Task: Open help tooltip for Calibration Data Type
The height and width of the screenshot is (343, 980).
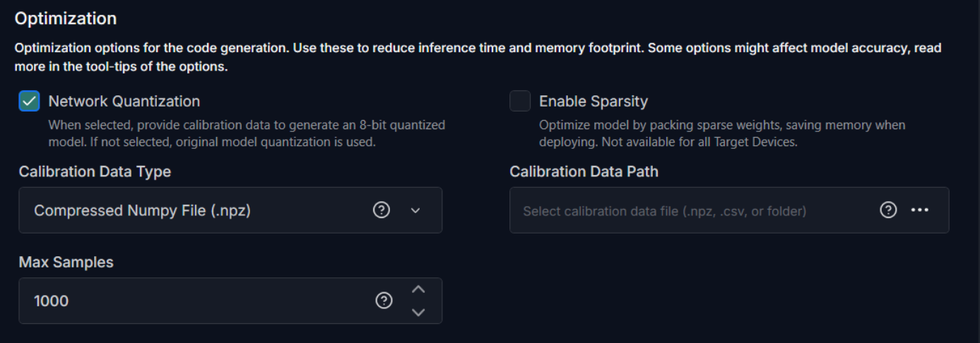Action: (382, 210)
